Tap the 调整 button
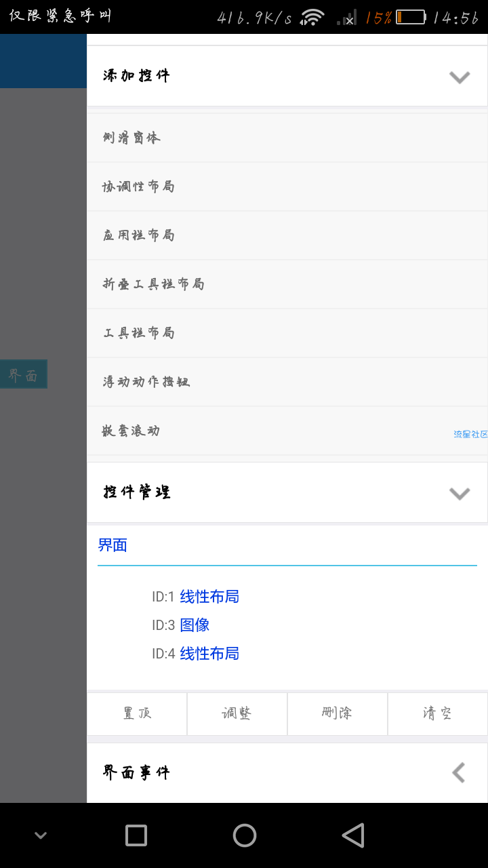Viewport: 488px width, 868px height. [237, 713]
